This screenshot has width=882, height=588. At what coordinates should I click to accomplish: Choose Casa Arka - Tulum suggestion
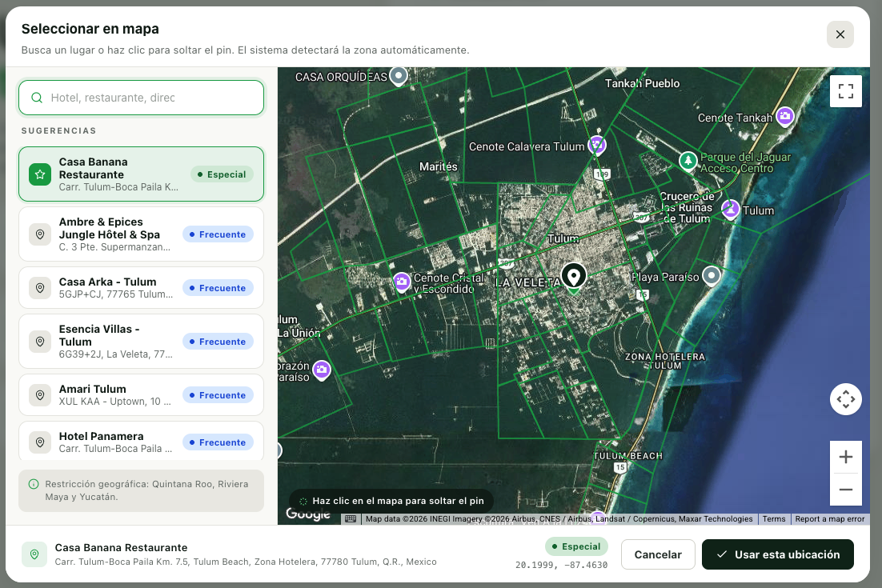coord(141,288)
